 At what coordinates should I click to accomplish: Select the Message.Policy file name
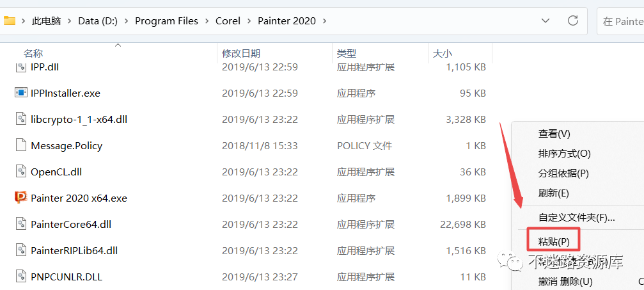(67, 145)
